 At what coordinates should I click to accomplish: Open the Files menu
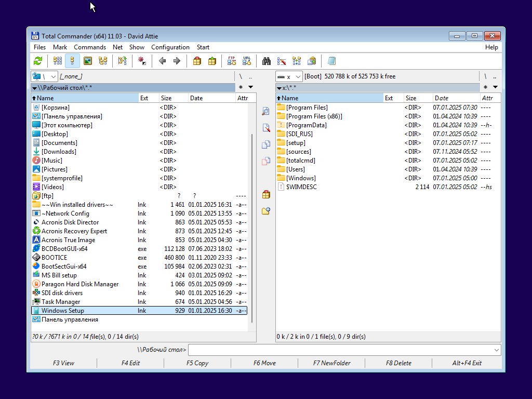[x=39, y=47]
